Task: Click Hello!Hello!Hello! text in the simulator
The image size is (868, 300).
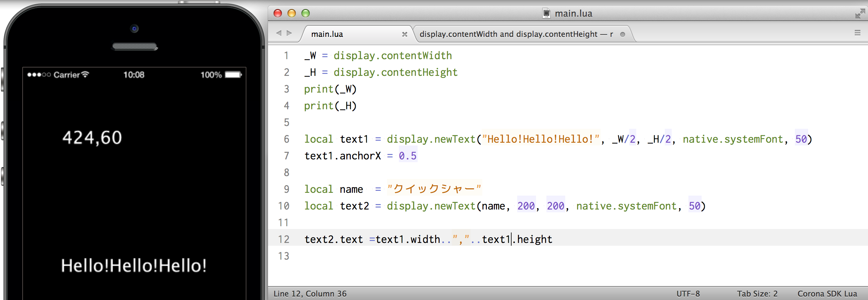Action: [134, 266]
